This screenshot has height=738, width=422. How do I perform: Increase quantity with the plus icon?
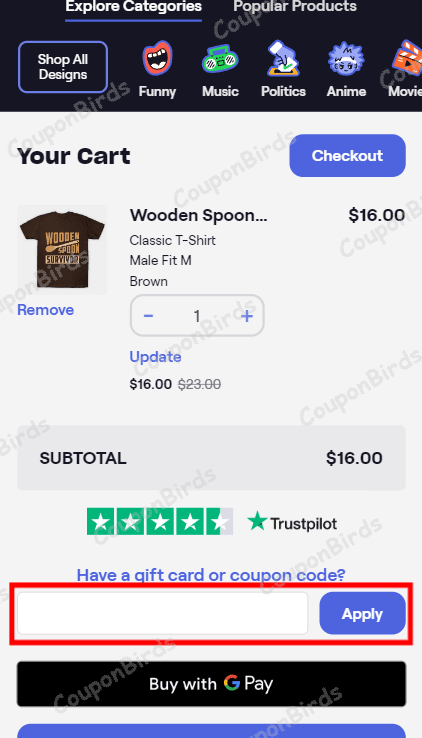[247, 316]
